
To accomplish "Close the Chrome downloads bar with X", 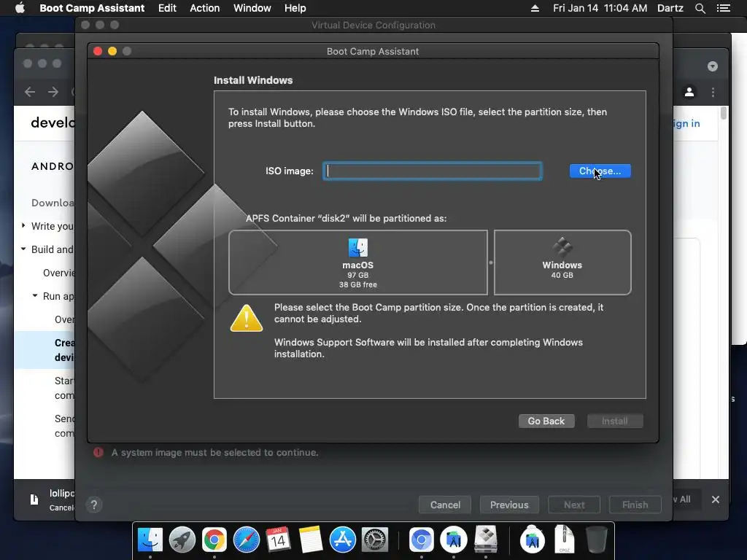I will tap(715, 499).
